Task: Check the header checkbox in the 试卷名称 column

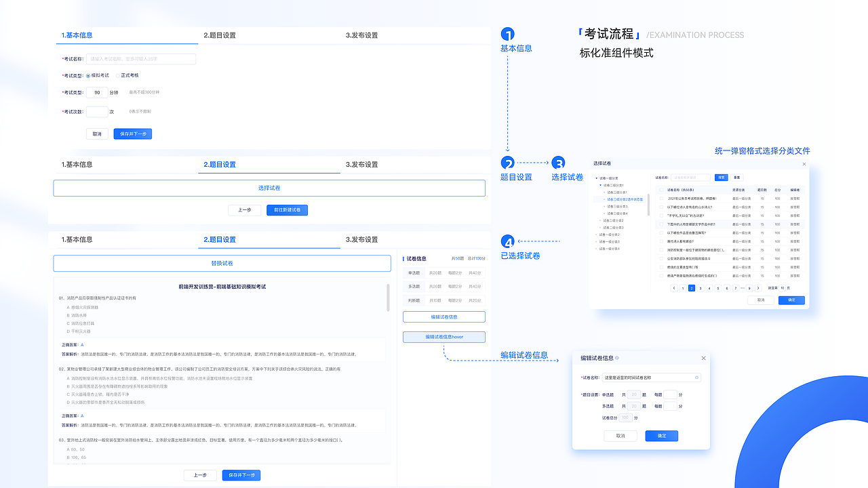Action: point(660,190)
